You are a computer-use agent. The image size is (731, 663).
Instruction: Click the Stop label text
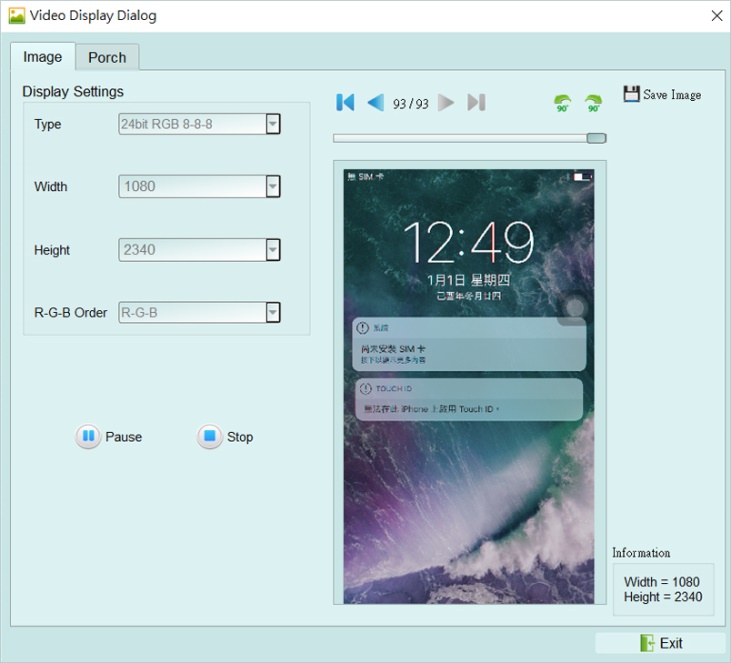tap(240, 437)
